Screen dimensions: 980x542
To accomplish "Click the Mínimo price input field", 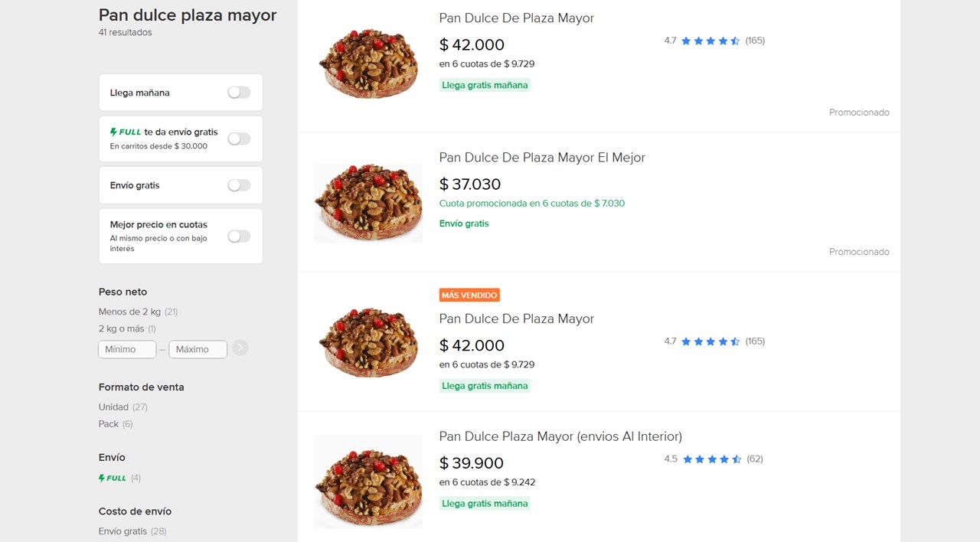I will pyautogui.click(x=126, y=349).
